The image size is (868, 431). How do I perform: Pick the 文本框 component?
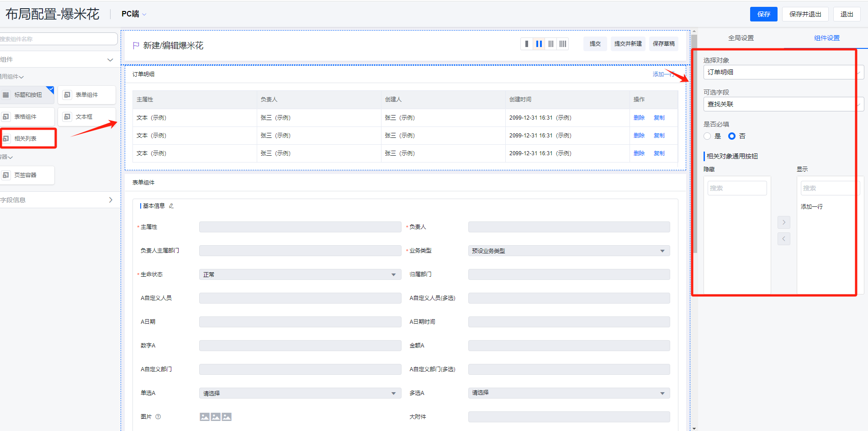pyautogui.click(x=86, y=117)
